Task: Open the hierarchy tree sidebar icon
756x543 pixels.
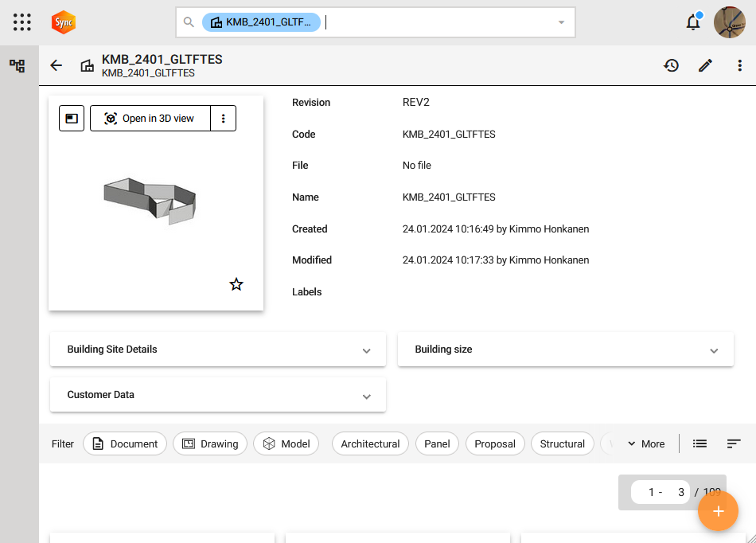Action: [x=17, y=66]
